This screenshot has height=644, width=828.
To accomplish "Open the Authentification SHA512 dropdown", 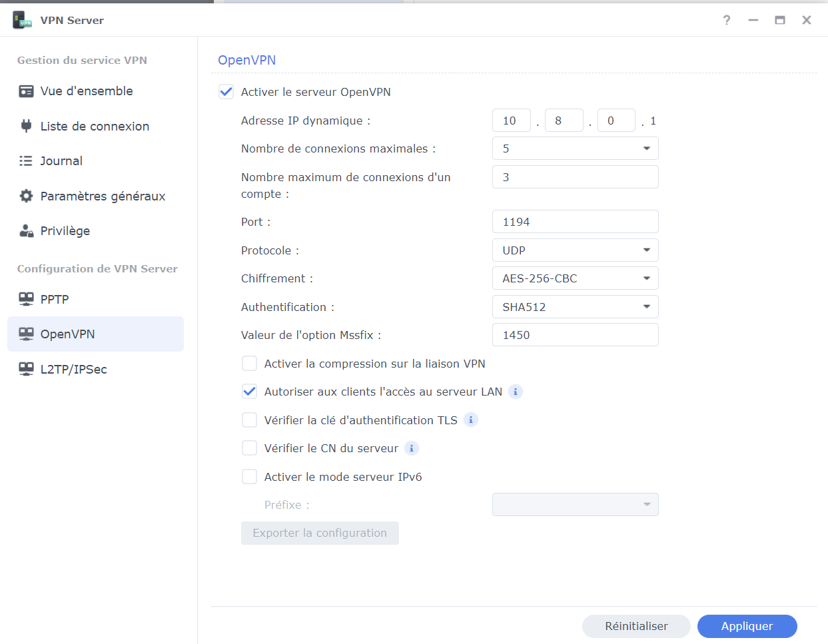I will (575, 307).
